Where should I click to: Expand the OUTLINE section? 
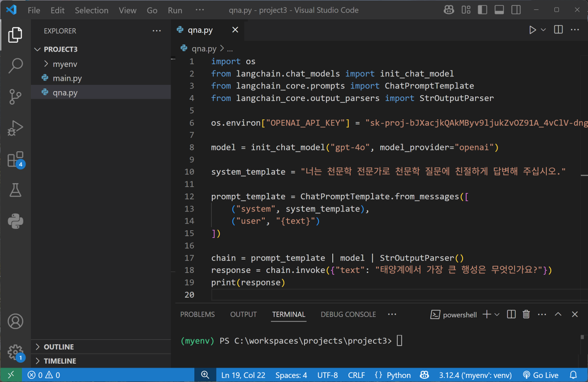tap(101, 347)
